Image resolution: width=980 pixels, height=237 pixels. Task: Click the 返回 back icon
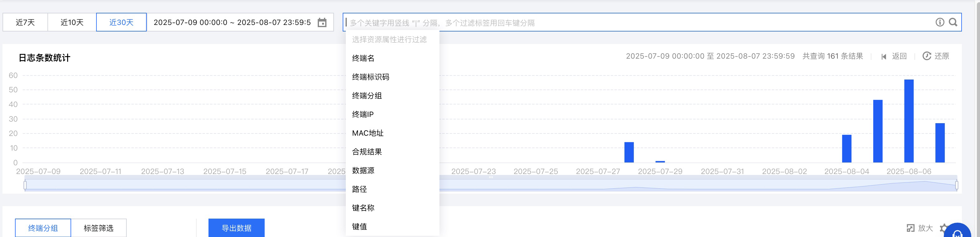coord(884,56)
